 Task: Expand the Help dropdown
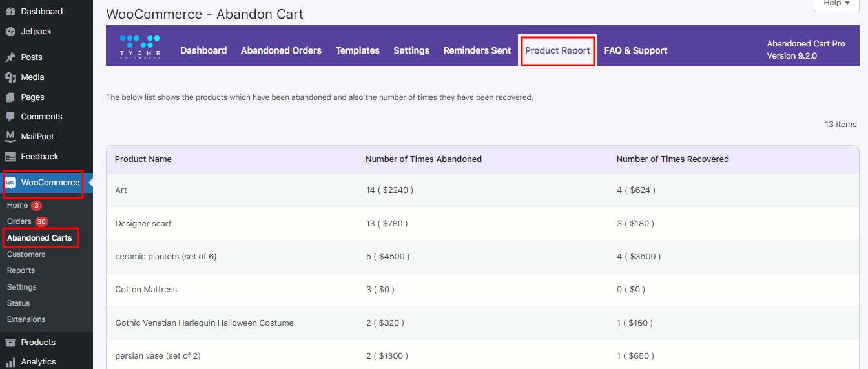pos(836,4)
